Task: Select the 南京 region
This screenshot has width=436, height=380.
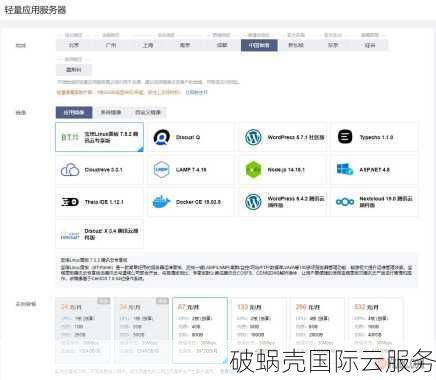Action: click(185, 45)
